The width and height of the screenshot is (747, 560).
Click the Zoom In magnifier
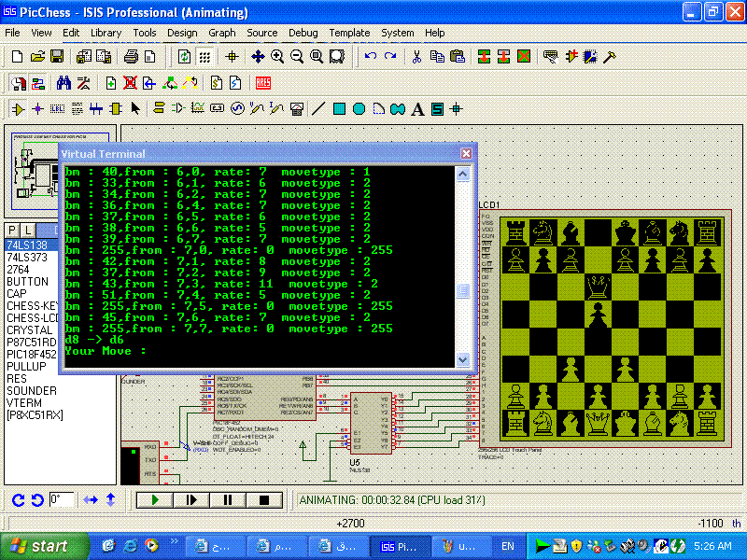click(x=276, y=57)
